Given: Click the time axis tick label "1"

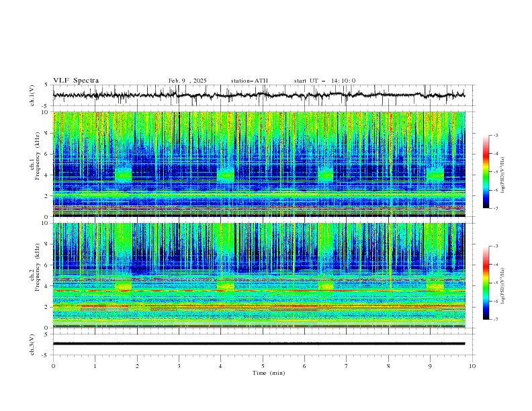Looking at the screenshot, I should (x=95, y=366).
